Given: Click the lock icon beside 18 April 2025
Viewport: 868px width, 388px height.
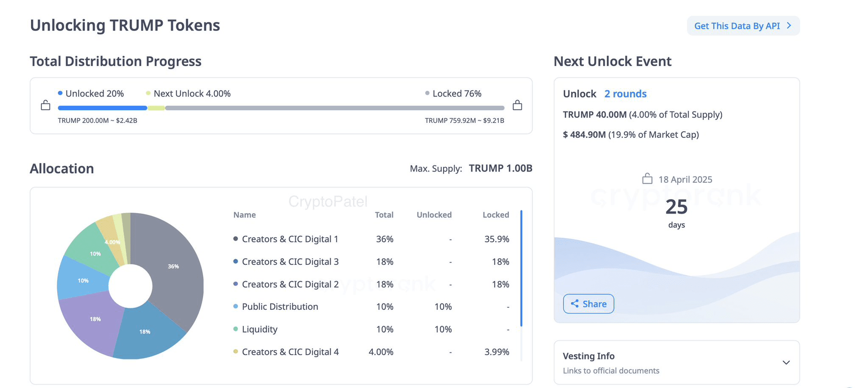Looking at the screenshot, I should click(x=647, y=179).
